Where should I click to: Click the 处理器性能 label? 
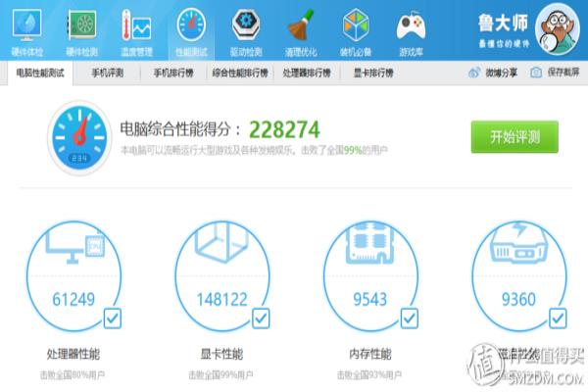(x=73, y=354)
